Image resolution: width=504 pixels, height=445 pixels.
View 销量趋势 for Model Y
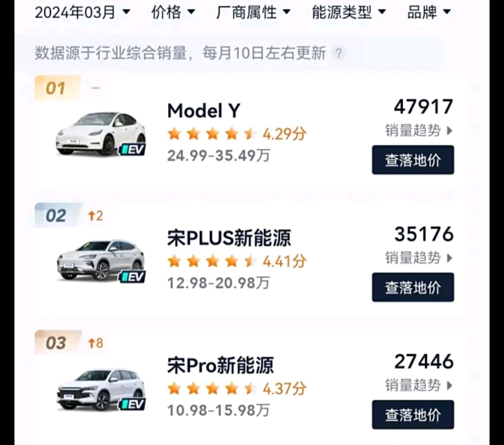[419, 131]
